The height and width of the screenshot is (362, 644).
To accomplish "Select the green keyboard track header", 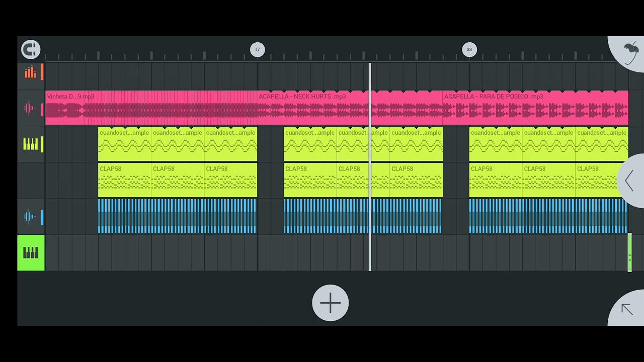I will pyautogui.click(x=31, y=253).
